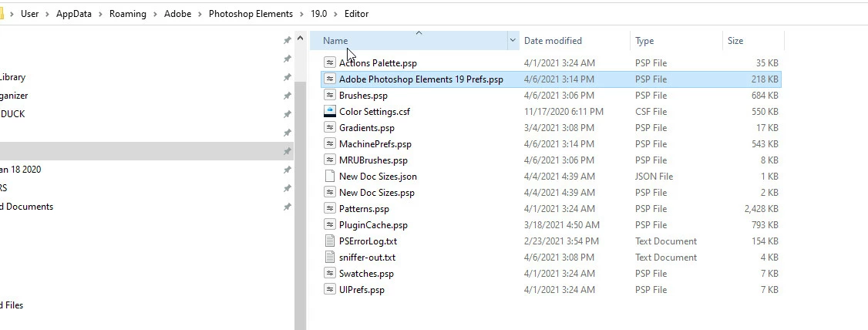
Task: Click the Swatches.psp file icon
Action: point(330,273)
